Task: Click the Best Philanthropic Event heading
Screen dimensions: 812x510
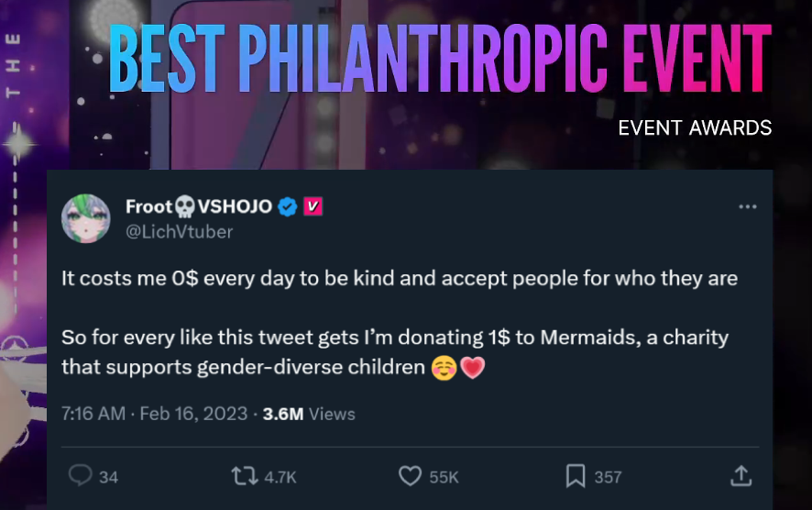Action: pos(440,59)
